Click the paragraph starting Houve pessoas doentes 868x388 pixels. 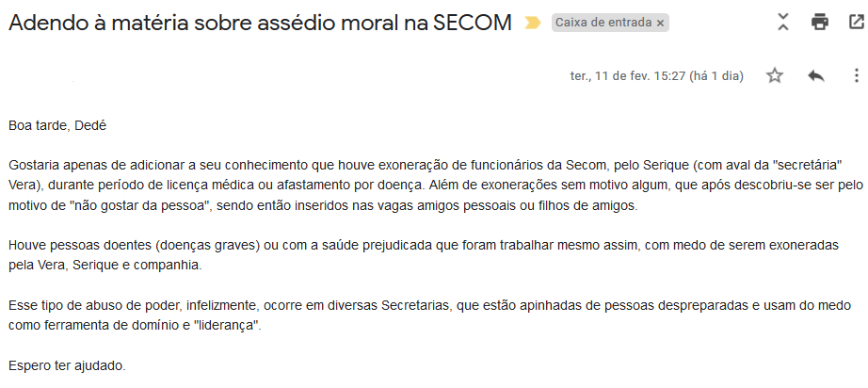[422, 255]
